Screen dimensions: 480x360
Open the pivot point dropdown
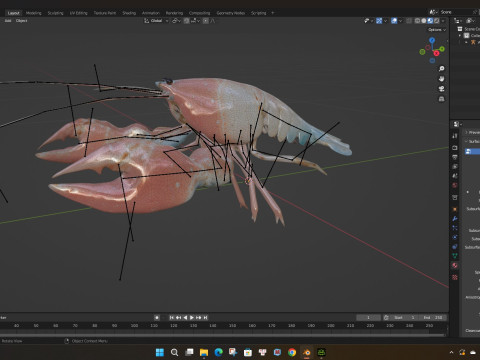tap(176, 21)
